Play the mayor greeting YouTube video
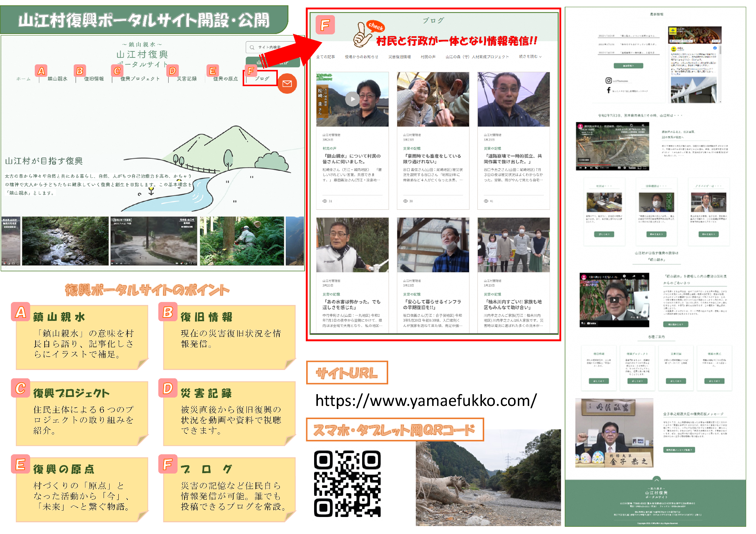 [615, 300]
